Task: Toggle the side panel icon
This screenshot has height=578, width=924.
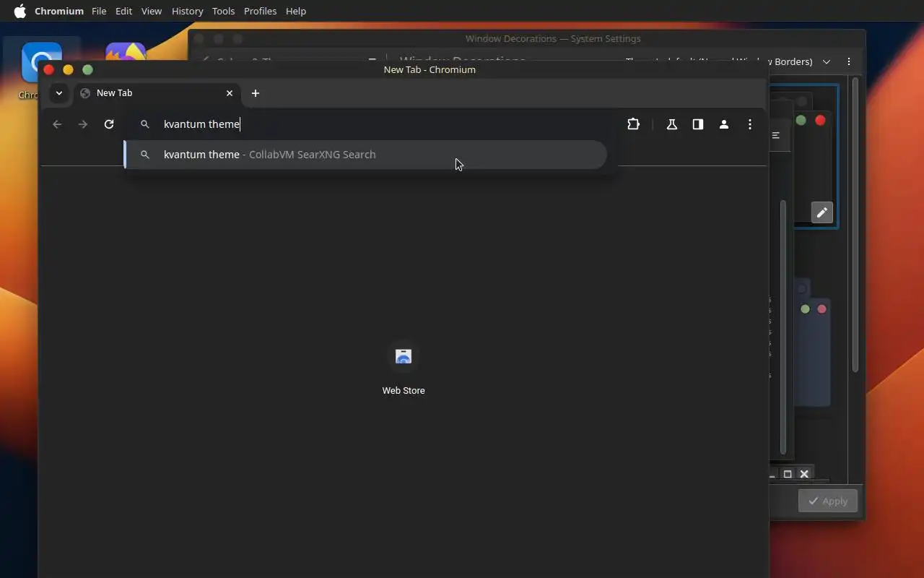Action: pos(698,124)
